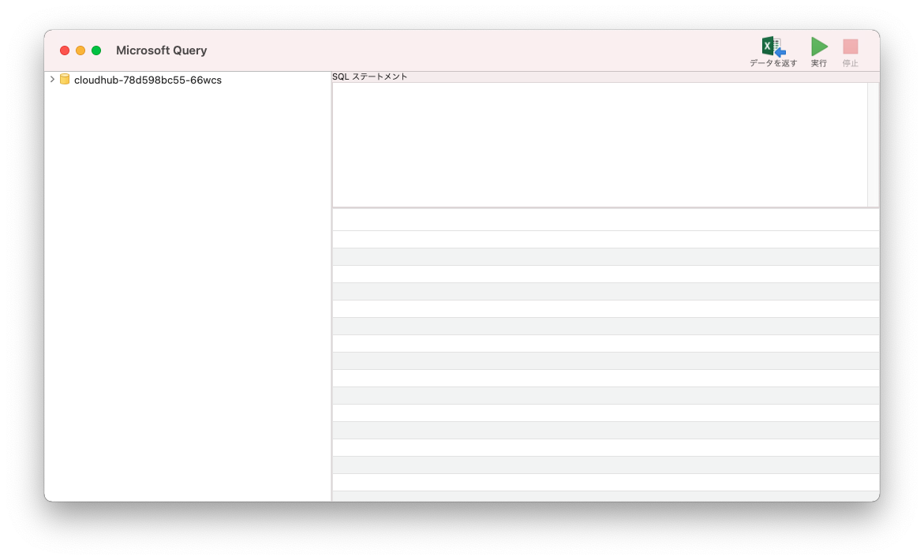This screenshot has height=560, width=924.
Task: Run the query with the green 実行 button
Action: coord(819,47)
